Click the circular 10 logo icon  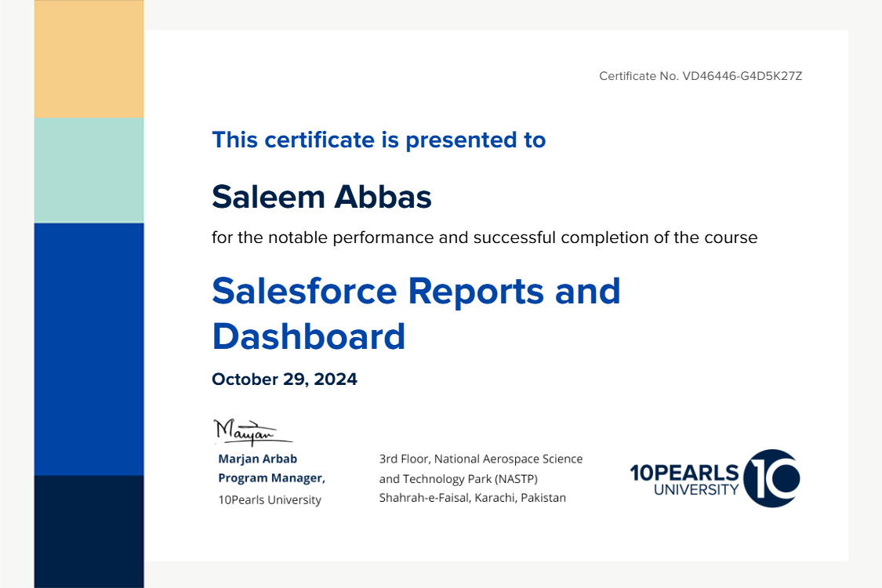(771, 478)
